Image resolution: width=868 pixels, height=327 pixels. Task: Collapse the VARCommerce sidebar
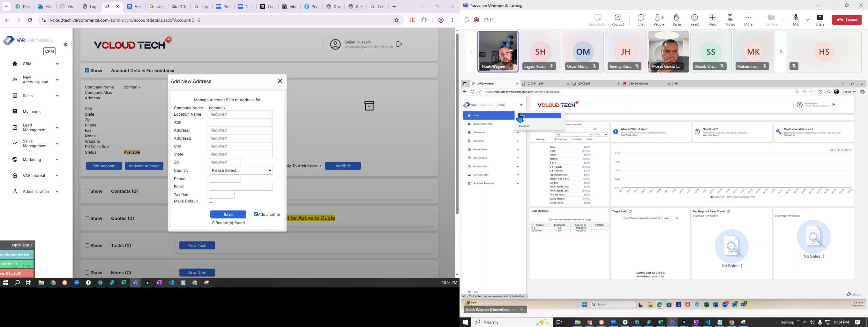click(66, 44)
